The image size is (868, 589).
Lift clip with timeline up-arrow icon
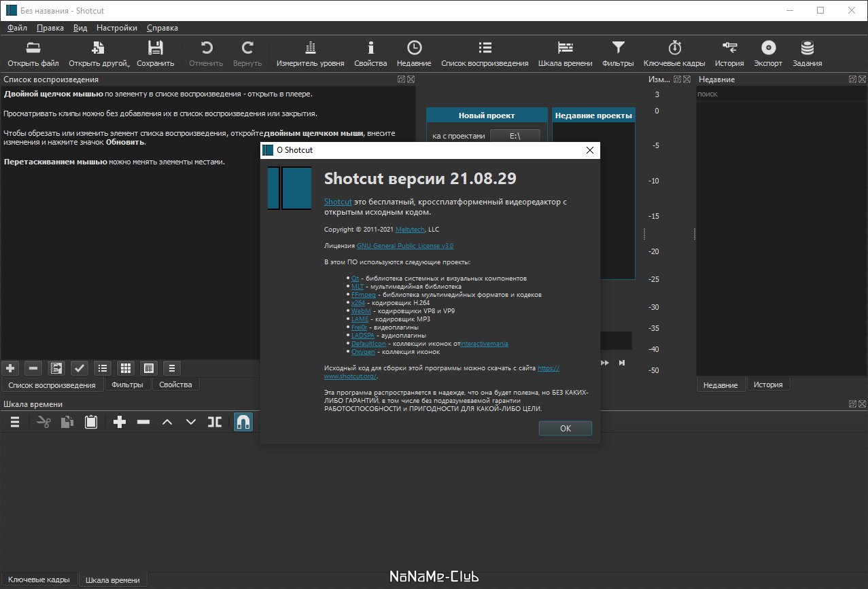point(167,422)
